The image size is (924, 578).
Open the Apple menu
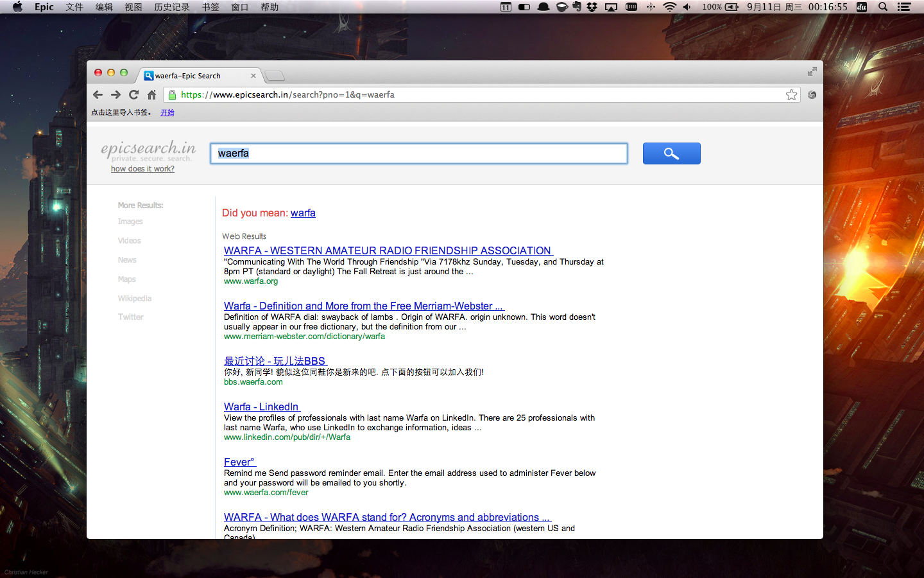[x=17, y=7]
